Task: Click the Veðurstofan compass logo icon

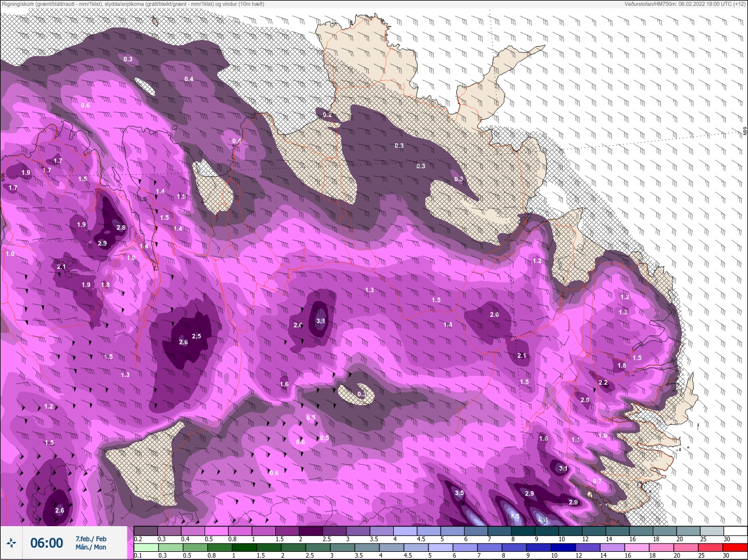Action: (x=12, y=543)
